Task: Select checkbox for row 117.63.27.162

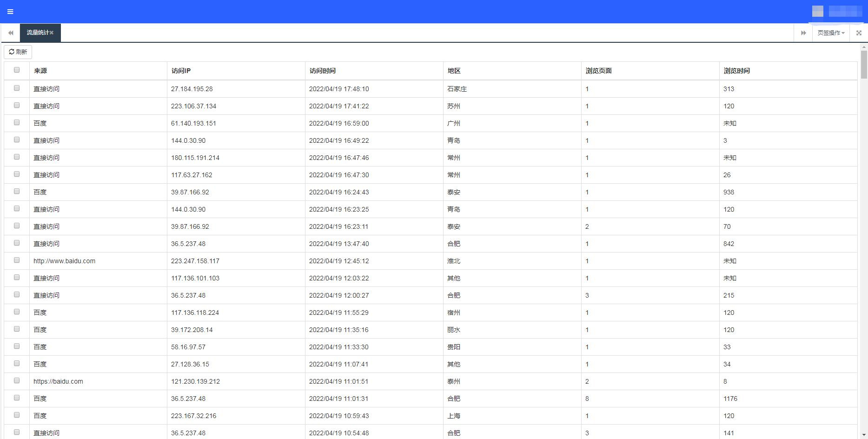Action: [x=17, y=174]
